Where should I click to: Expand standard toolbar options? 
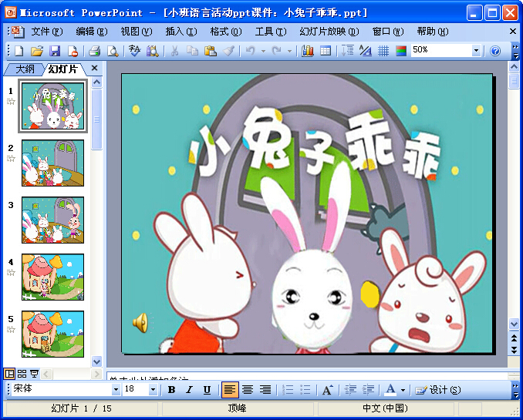click(516, 52)
